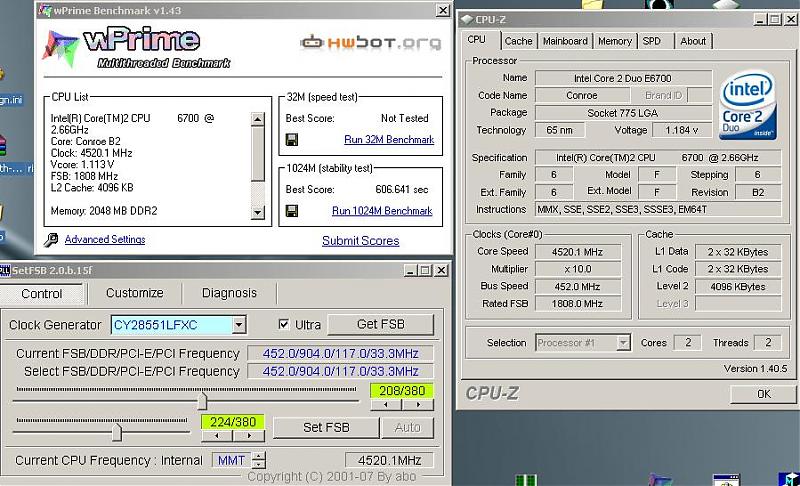The height and width of the screenshot is (486, 800).
Task: Click the Core Speed 4520.1 MHz value
Action: coord(577,252)
